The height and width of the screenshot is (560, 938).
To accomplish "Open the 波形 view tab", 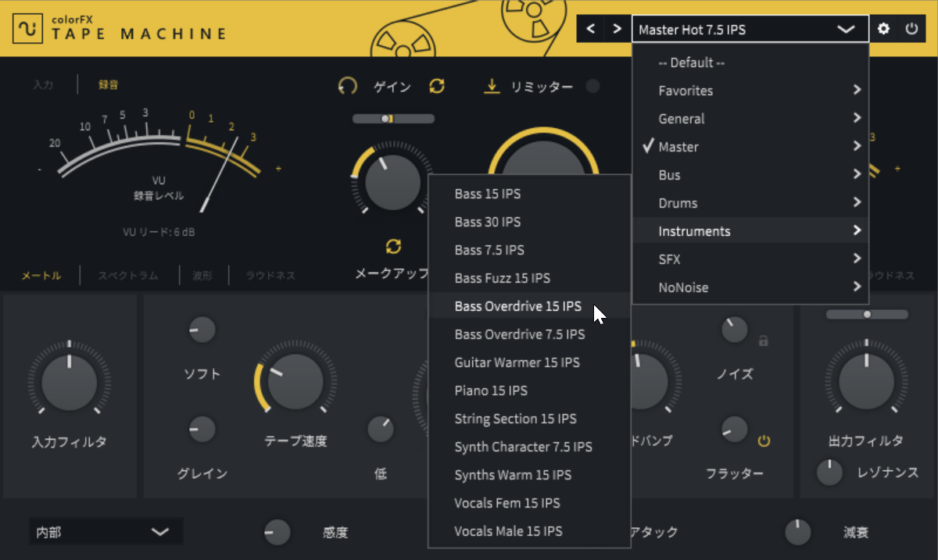I will pyautogui.click(x=203, y=275).
